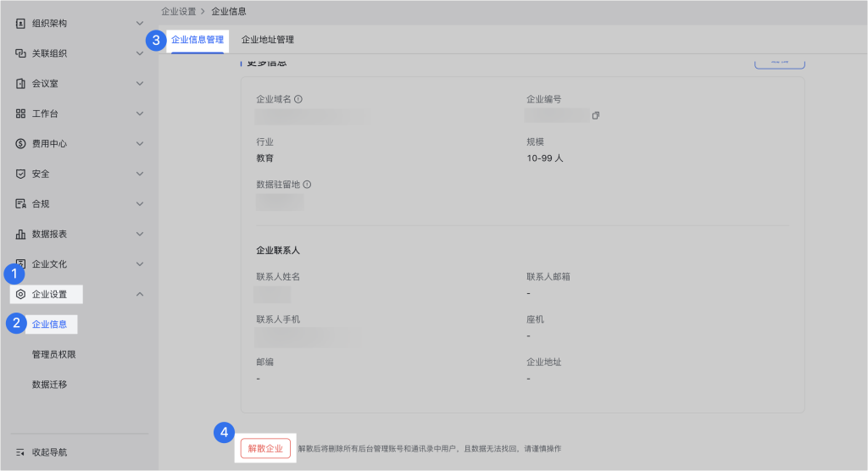
Task: Open 管理员权限 in the sidebar
Action: coord(59,354)
